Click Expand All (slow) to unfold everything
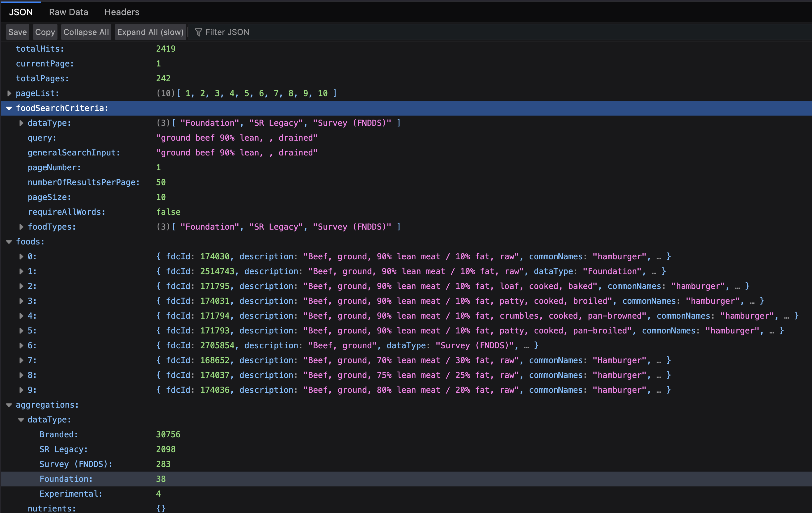Screen dimensions: 812x513 [150, 32]
